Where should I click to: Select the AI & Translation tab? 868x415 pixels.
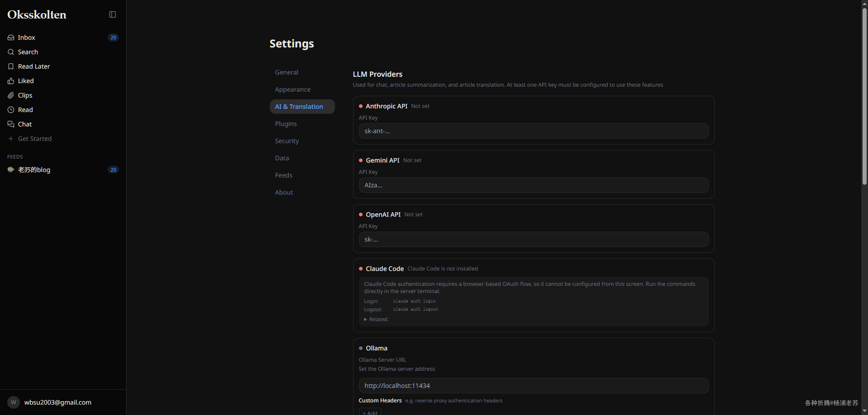pos(302,107)
